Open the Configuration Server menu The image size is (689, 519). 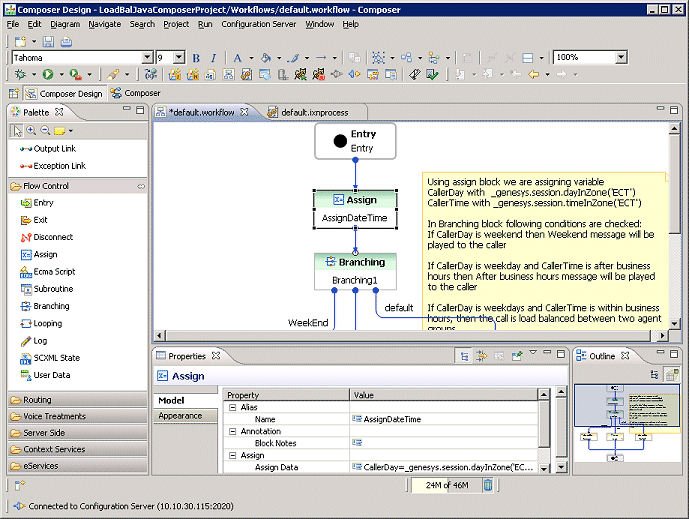tap(258, 24)
